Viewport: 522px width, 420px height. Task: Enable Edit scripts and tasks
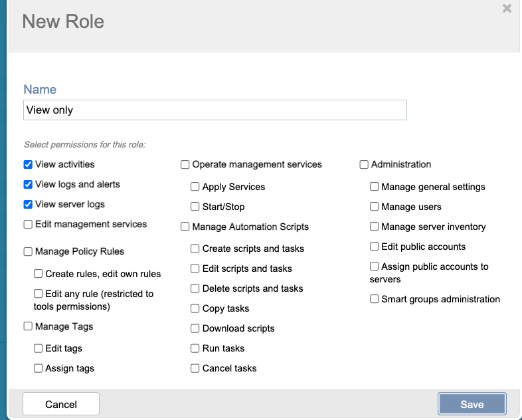click(195, 268)
